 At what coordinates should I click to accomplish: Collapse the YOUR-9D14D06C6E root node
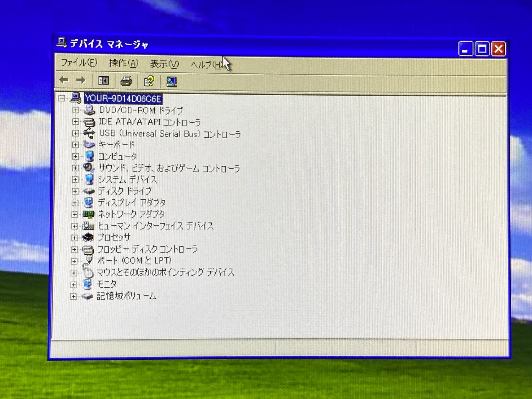62,98
